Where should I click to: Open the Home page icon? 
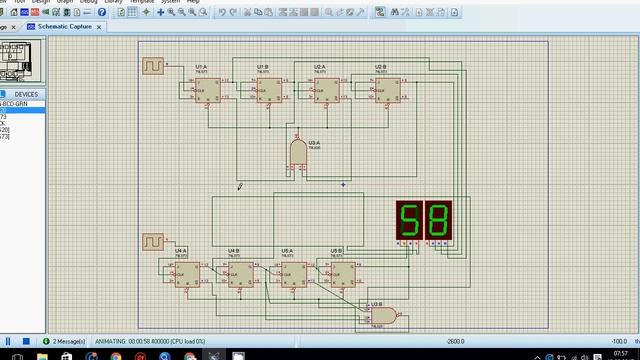14,12
